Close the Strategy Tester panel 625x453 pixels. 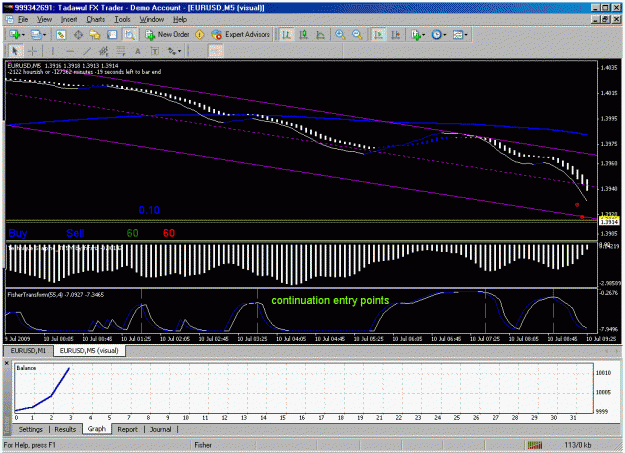click(x=6, y=363)
